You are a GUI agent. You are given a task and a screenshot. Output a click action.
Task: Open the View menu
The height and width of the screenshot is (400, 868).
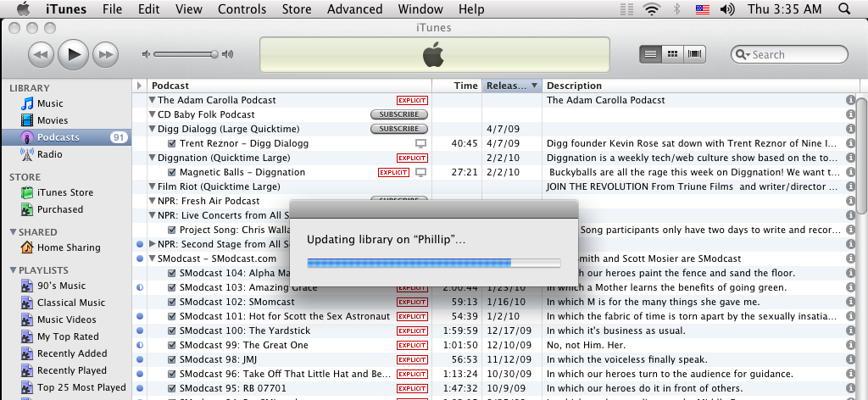point(189,8)
